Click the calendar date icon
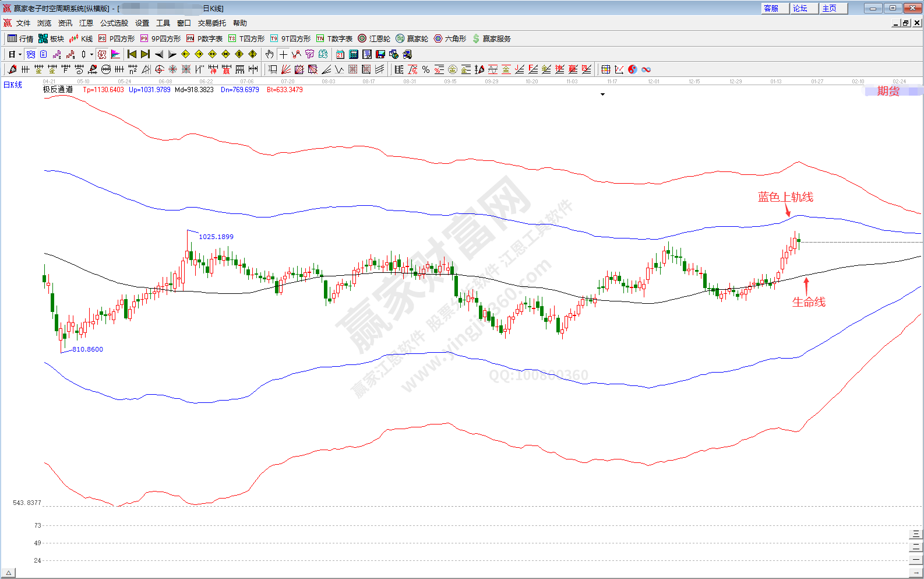This screenshot has height=579, width=924. [x=340, y=54]
